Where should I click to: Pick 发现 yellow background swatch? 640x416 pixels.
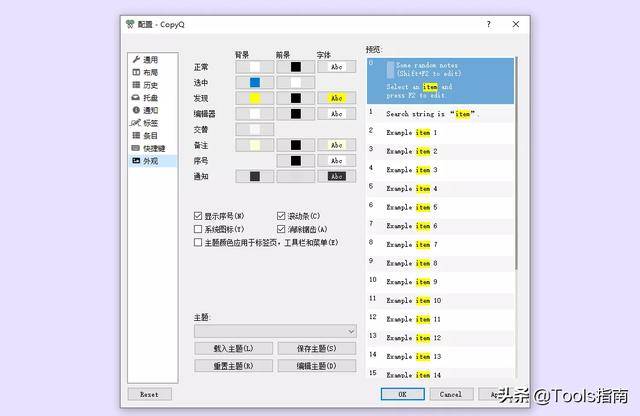[255, 98]
